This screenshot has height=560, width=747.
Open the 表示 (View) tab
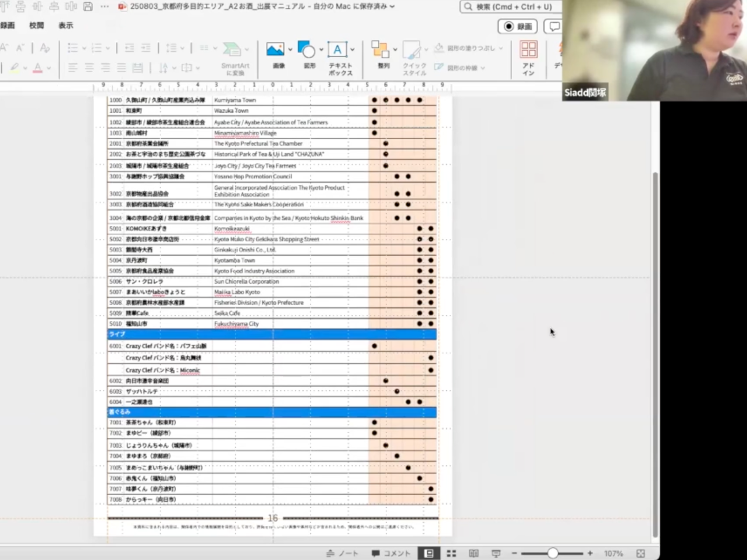coord(66,26)
